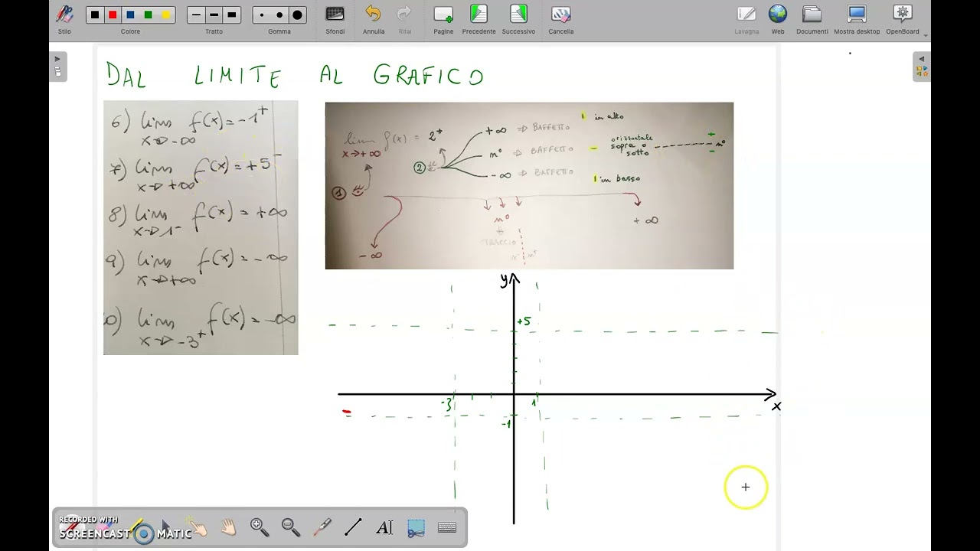Choose the medium Tratto line width
The height and width of the screenshot is (551, 980).
pos(214,15)
